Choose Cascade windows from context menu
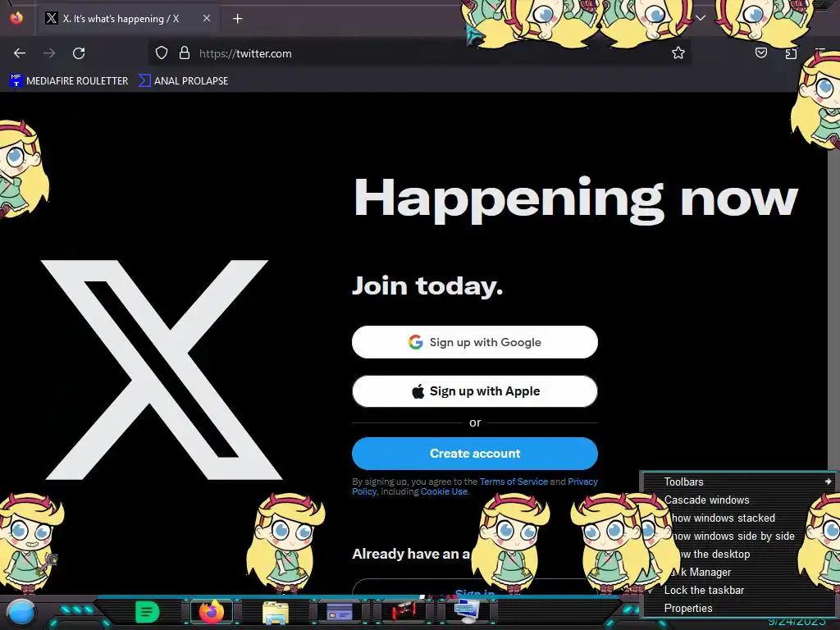 coord(739,500)
